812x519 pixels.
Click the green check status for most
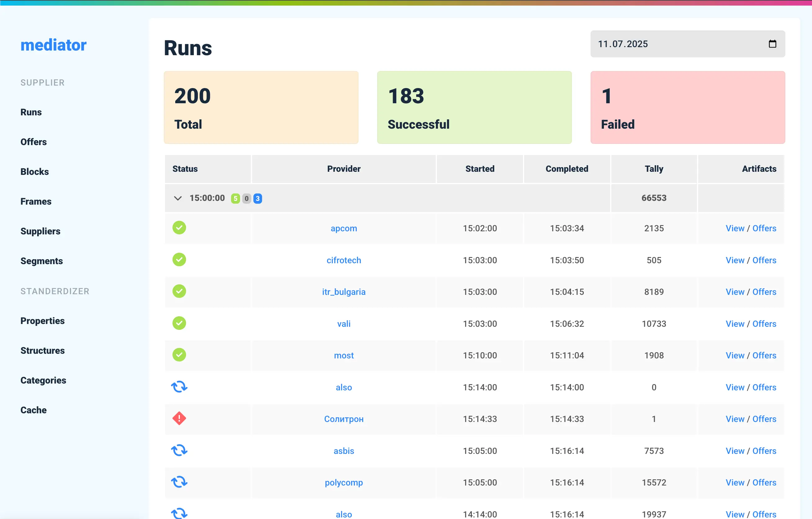[x=179, y=355]
